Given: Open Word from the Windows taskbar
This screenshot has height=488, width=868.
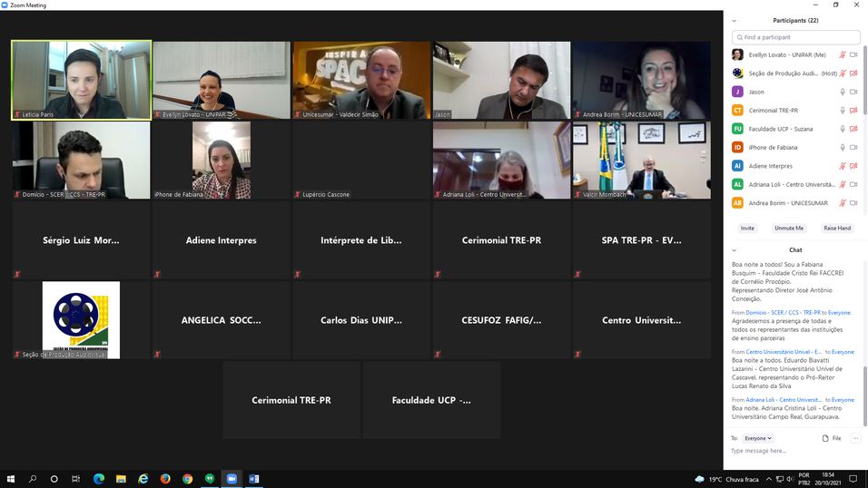Looking at the screenshot, I should pos(253,479).
